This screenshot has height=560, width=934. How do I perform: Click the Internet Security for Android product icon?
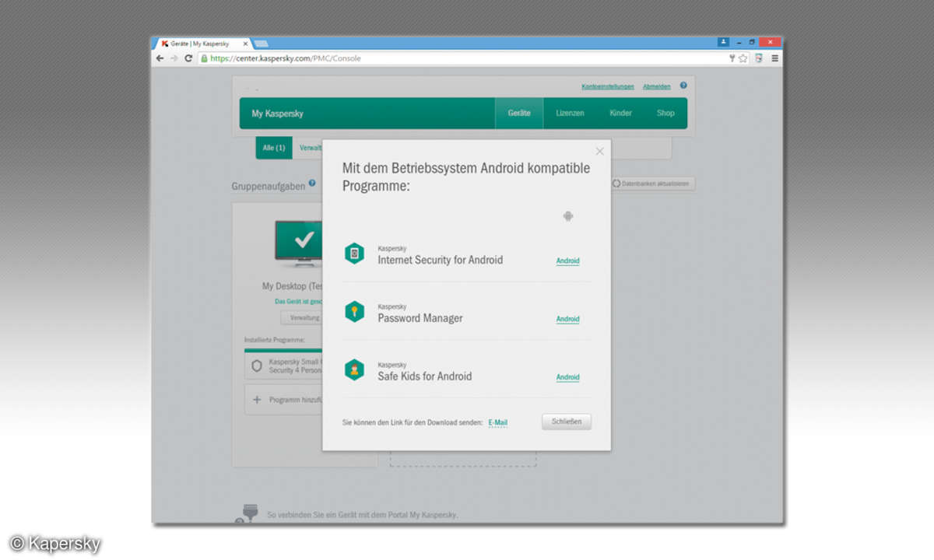coord(354,254)
